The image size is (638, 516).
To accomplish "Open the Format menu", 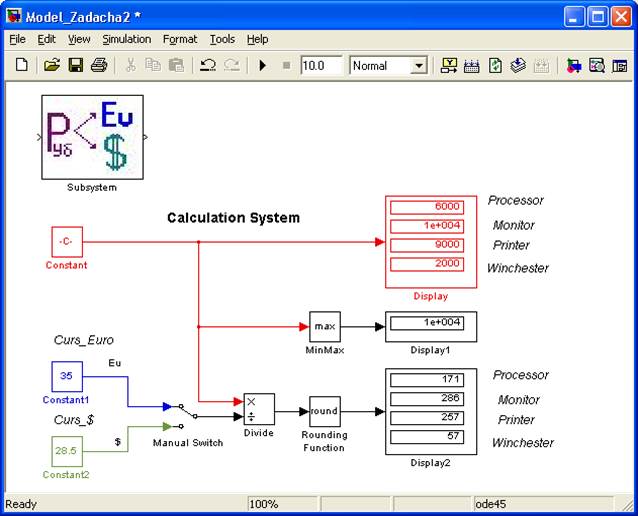I will pyautogui.click(x=180, y=39).
